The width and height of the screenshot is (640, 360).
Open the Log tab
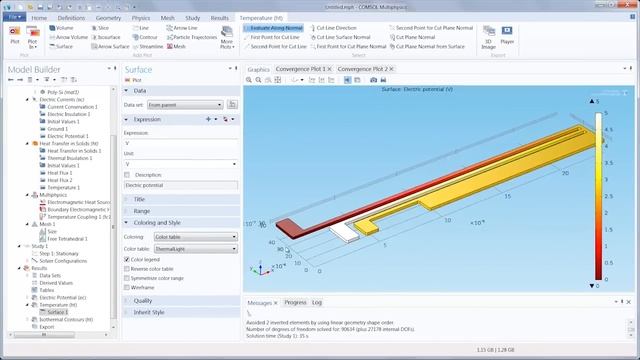tap(317, 302)
